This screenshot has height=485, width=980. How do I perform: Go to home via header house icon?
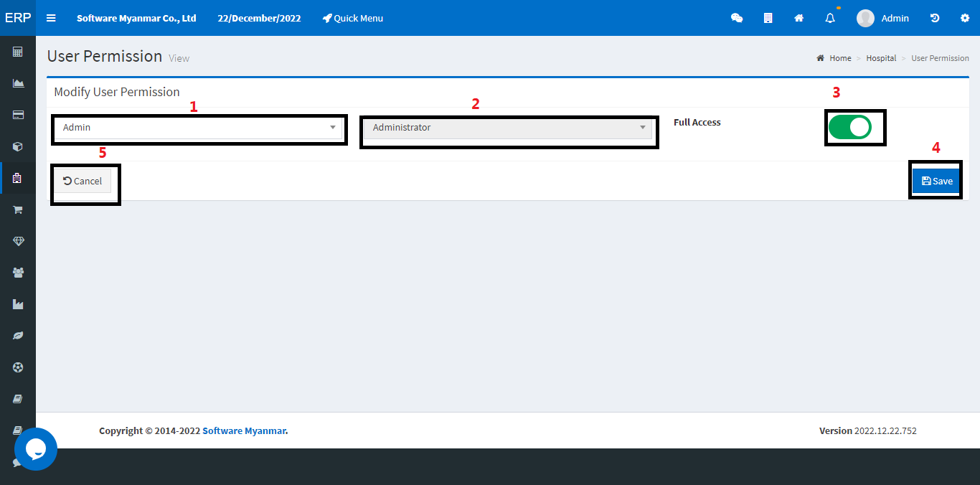point(798,18)
